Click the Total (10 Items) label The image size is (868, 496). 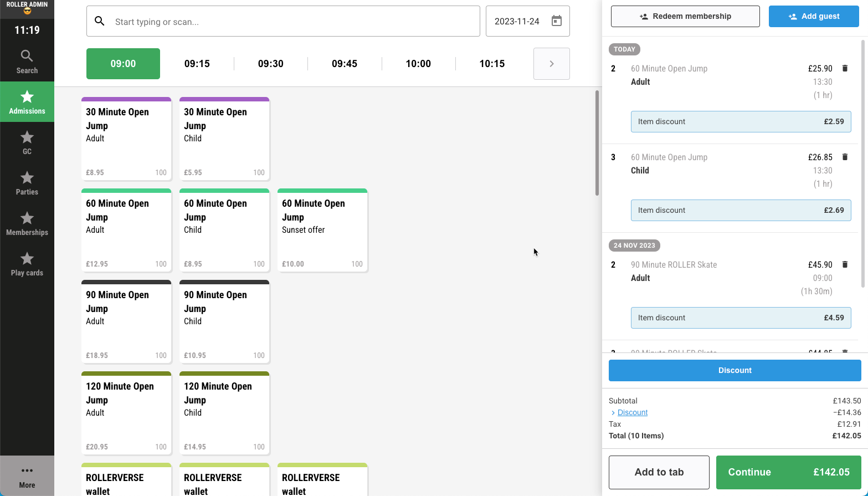coord(636,436)
